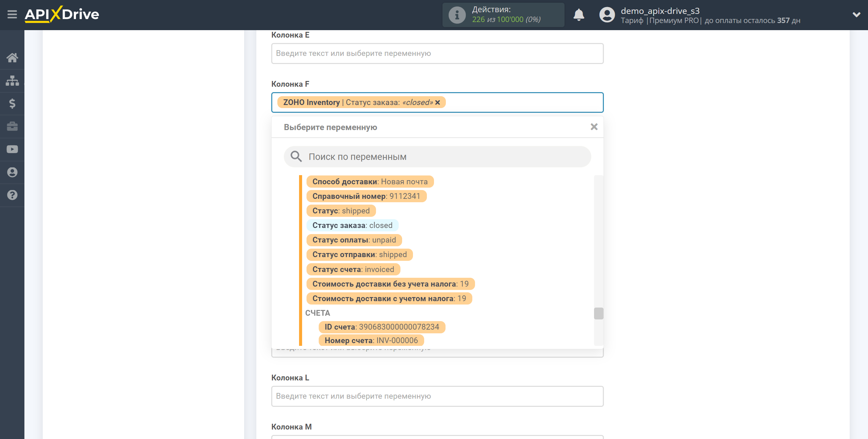Click the Колонка L input field

point(437,396)
